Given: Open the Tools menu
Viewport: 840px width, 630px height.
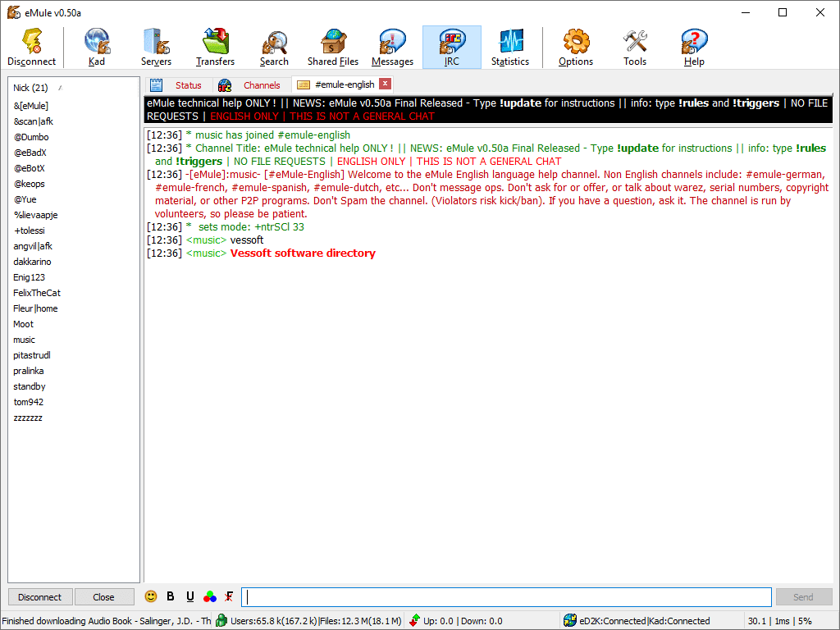Looking at the screenshot, I should (635, 47).
